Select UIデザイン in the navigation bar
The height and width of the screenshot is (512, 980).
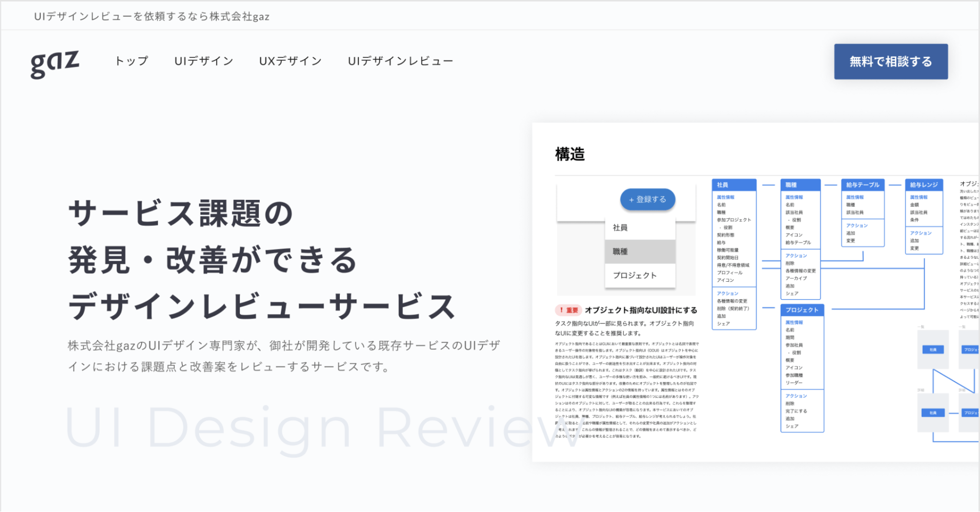203,61
